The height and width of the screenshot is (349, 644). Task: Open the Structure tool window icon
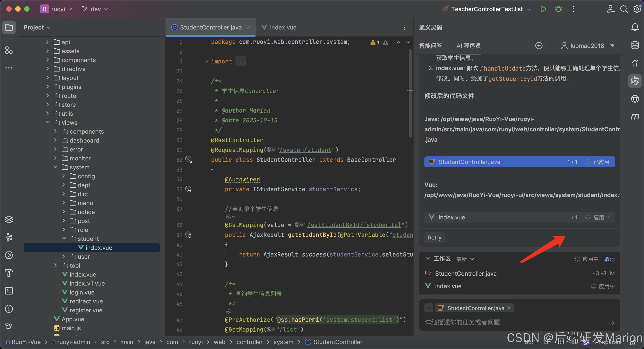pyautogui.click(x=9, y=50)
